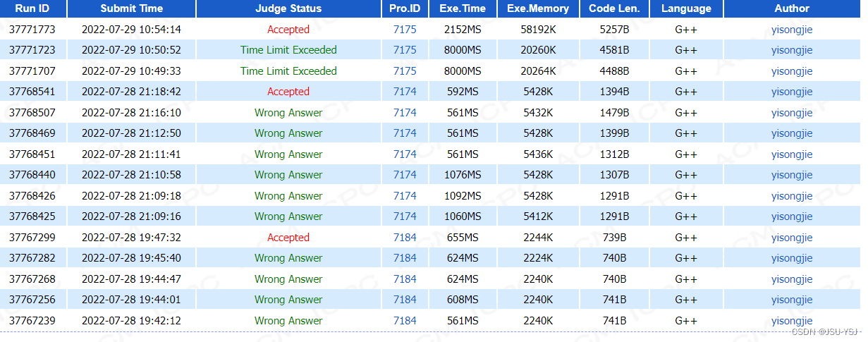Click the Submit Time column header
Screen dimensions: 868x342
coord(132,8)
